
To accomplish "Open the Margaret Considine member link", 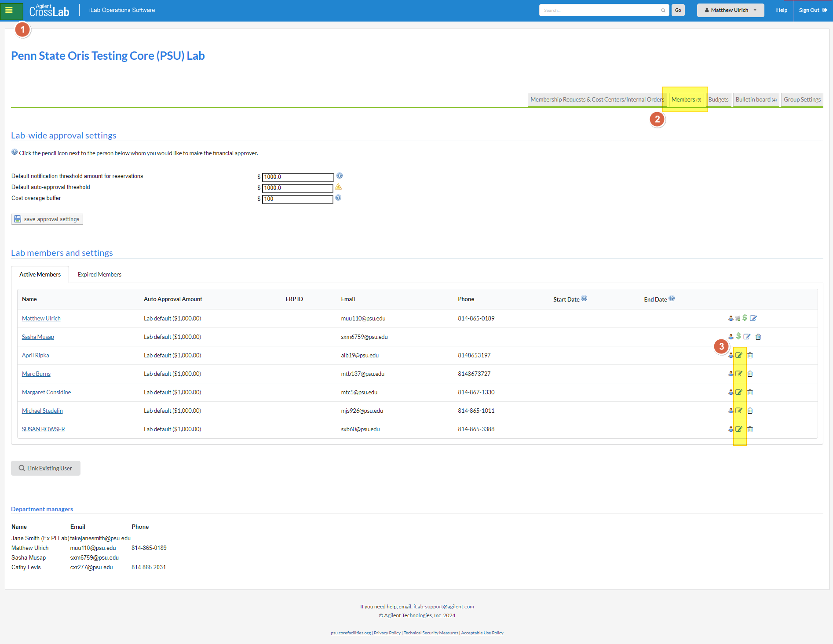I will click(x=46, y=392).
